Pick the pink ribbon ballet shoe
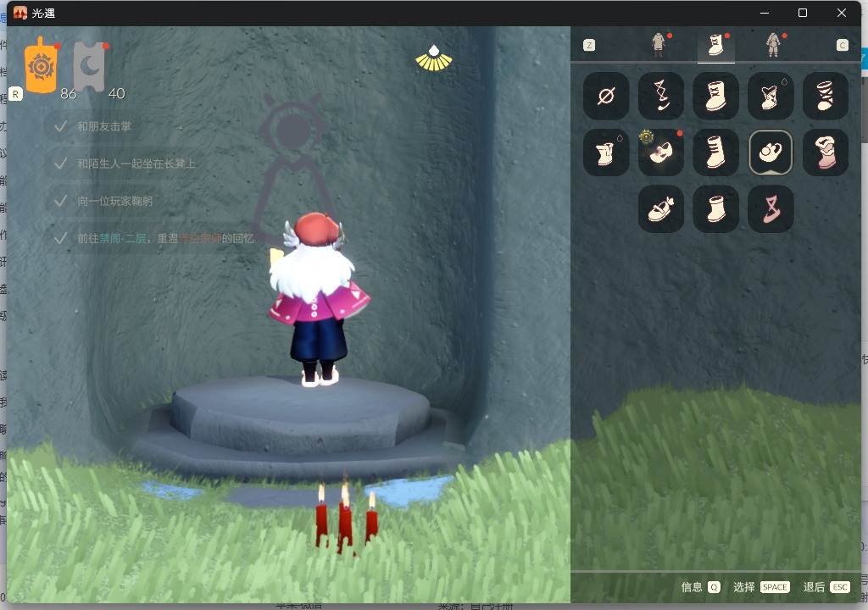The image size is (868, 610). point(771,208)
